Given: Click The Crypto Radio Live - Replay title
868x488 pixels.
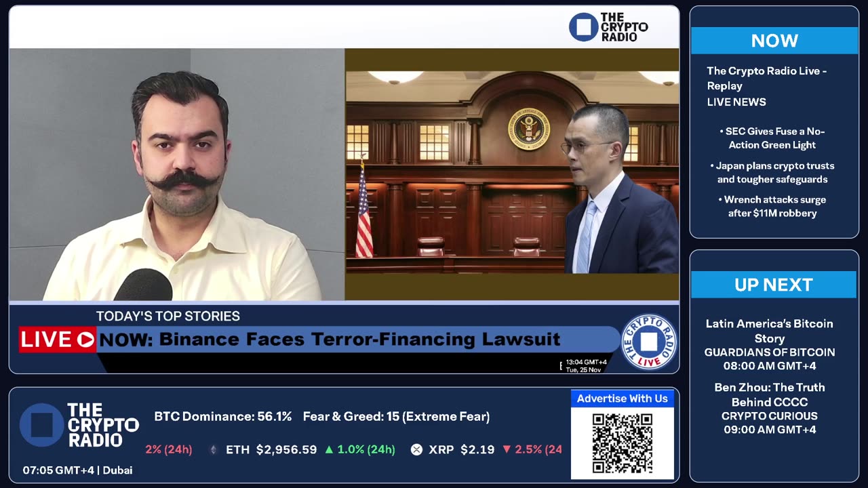Looking at the screenshot, I should point(766,78).
